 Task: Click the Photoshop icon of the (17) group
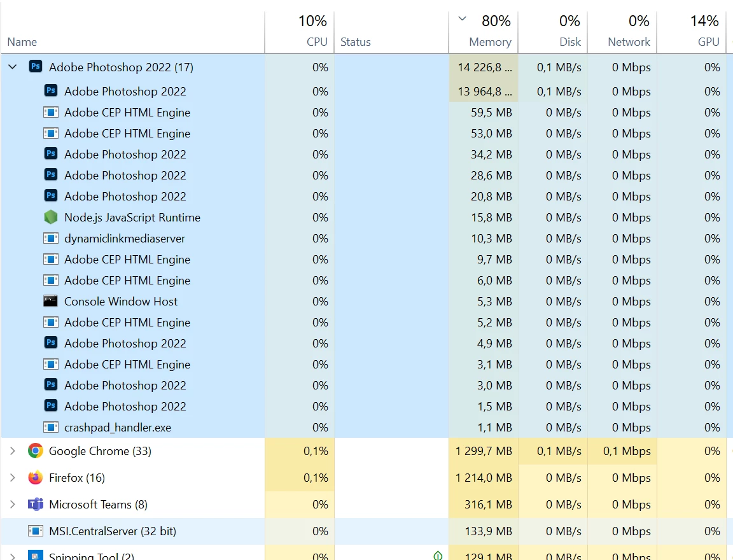36,66
